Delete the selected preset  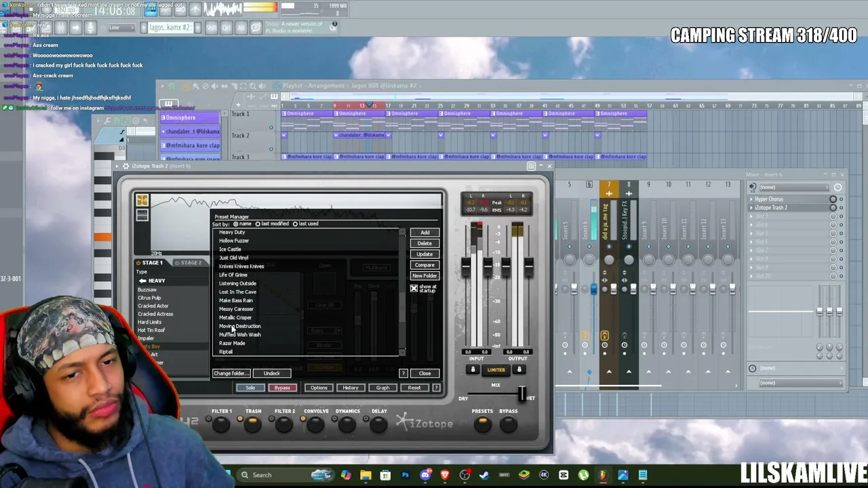coord(425,243)
